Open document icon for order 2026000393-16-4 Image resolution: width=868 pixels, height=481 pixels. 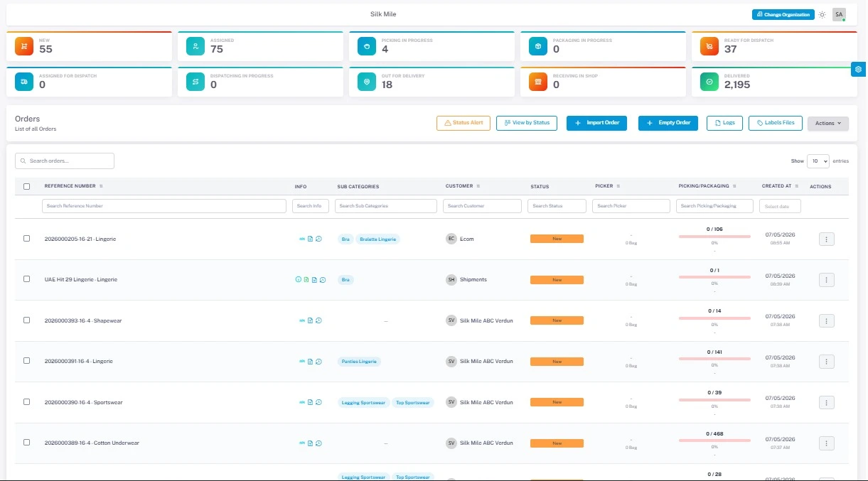311,320
